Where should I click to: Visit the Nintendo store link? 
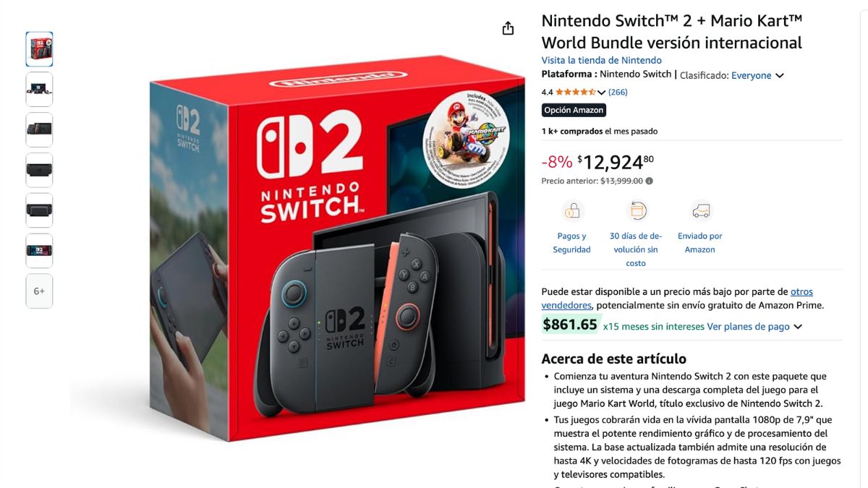click(602, 60)
